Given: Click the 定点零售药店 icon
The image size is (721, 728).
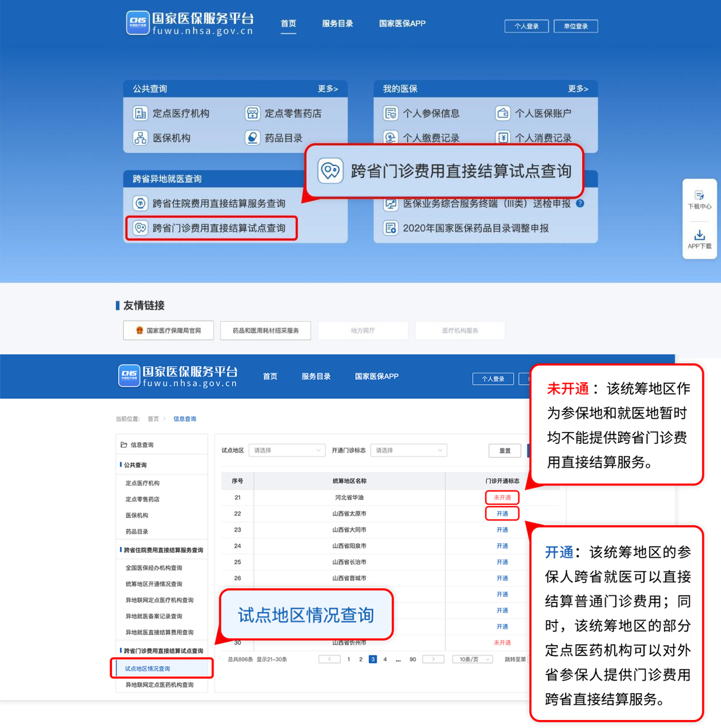Looking at the screenshot, I should click(252, 113).
